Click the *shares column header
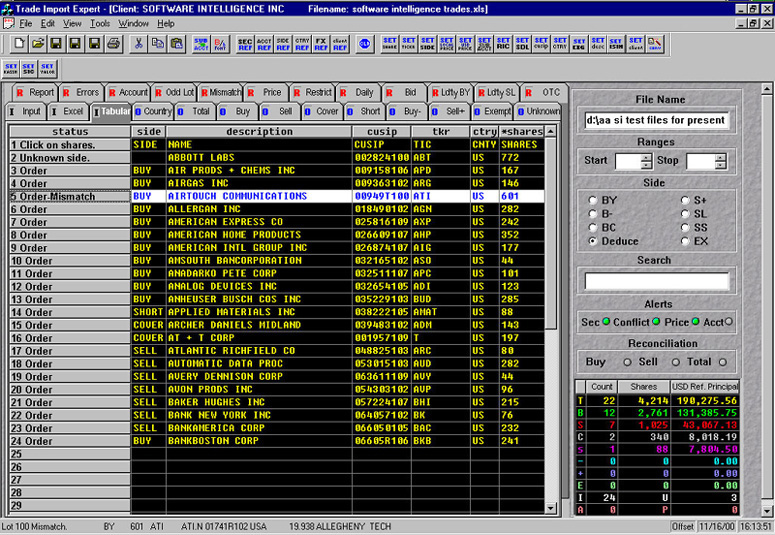Screen dimensions: 775x535 pos(521,132)
